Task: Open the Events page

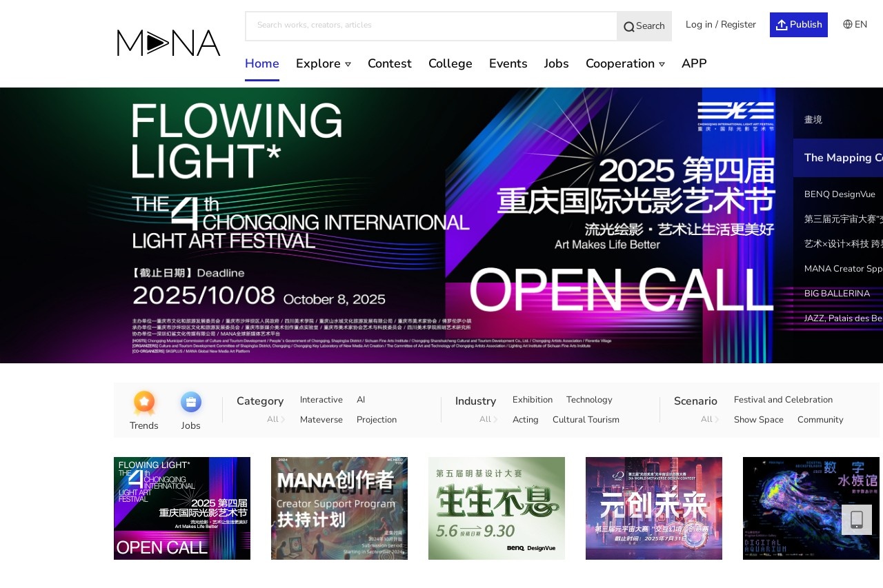Action: click(x=508, y=63)
